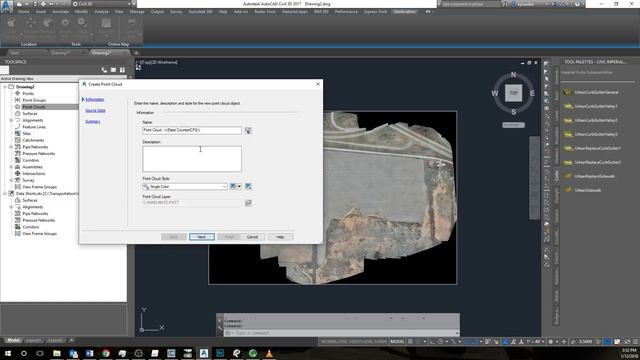The height and width of the screenshot is (360, 640).
Task: Click View Frame Groups icon under Drawing2
Action: [x=18, y=187]
